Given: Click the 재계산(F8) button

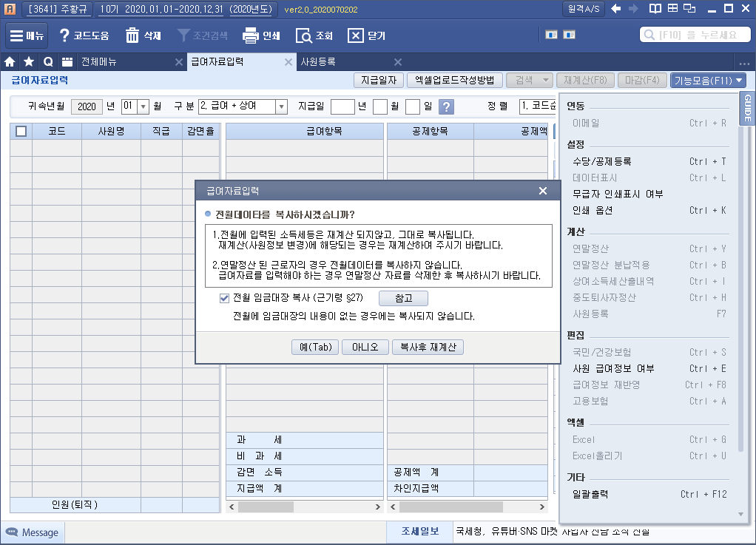Looking at the screenshot, I should click(585, 81).
